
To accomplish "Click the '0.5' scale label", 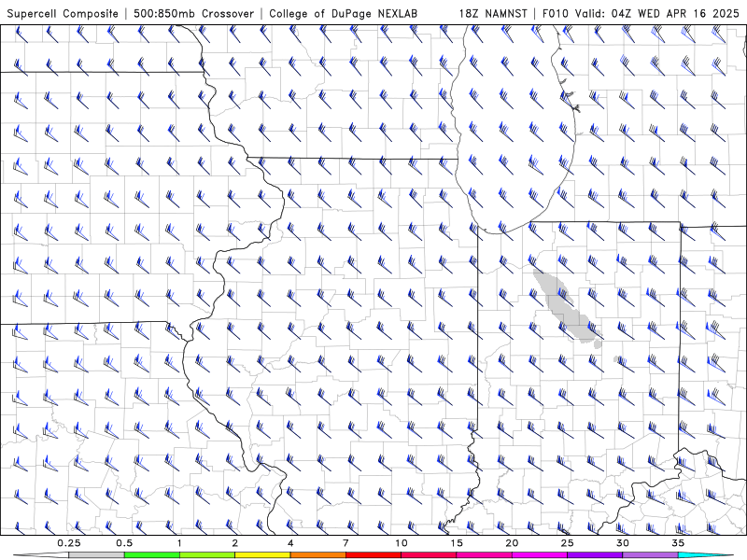I will tap(124, 543).
